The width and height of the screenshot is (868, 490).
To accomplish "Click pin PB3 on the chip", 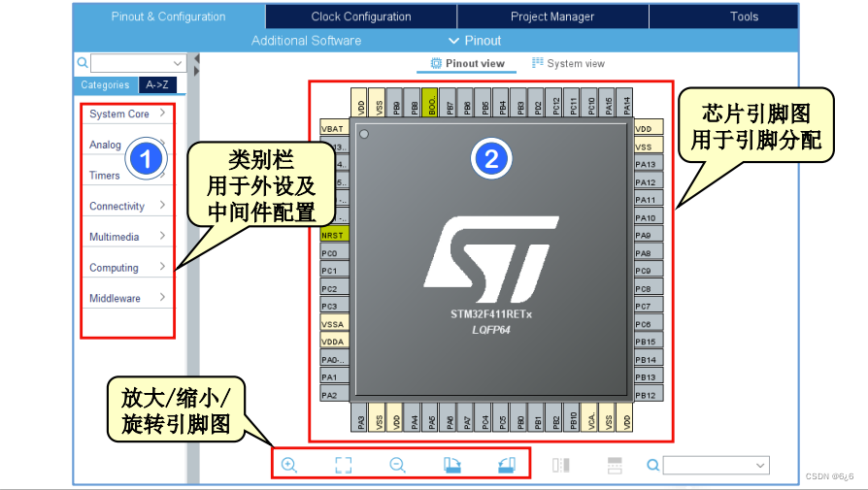I will (520, 102).
